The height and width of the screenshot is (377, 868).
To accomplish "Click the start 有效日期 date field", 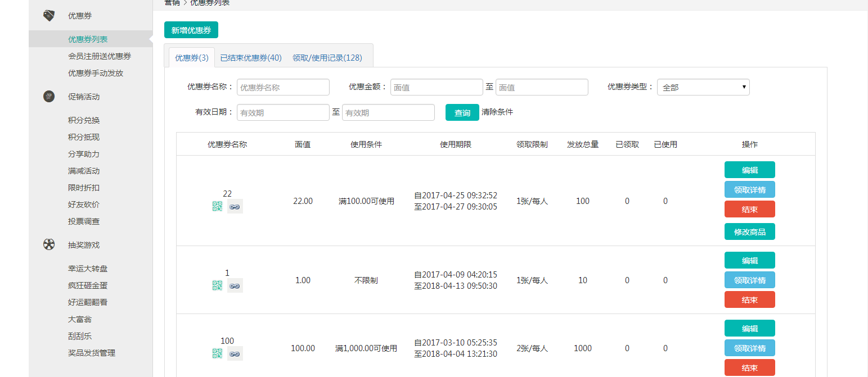I will [283, 112].
